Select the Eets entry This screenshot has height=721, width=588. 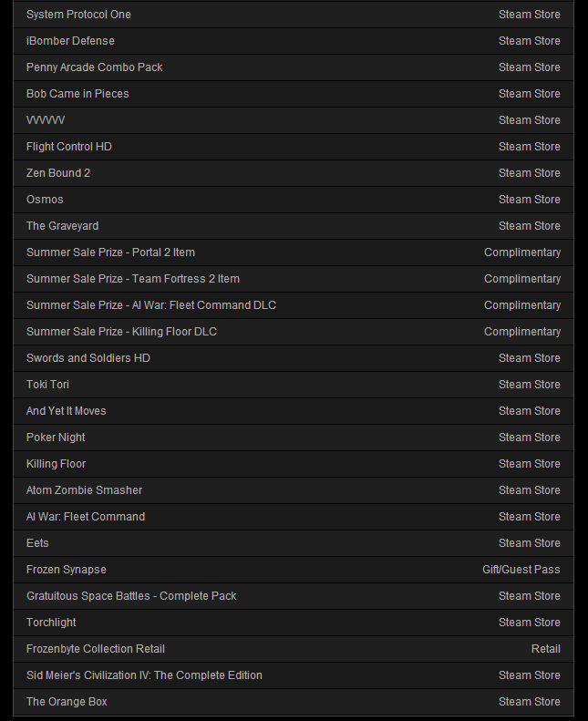click(x=294, y=543)
